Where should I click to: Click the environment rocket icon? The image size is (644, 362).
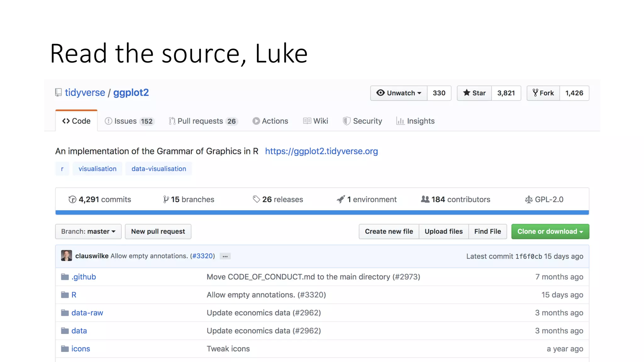pos(341,199)
